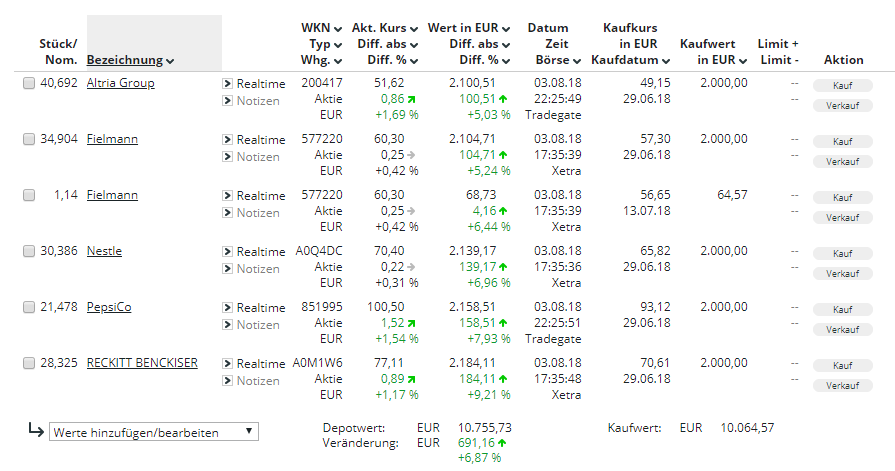Click the Notizen arrow icon for Nestle
Viewport: 895px width, 471px height.
point(227,269)
